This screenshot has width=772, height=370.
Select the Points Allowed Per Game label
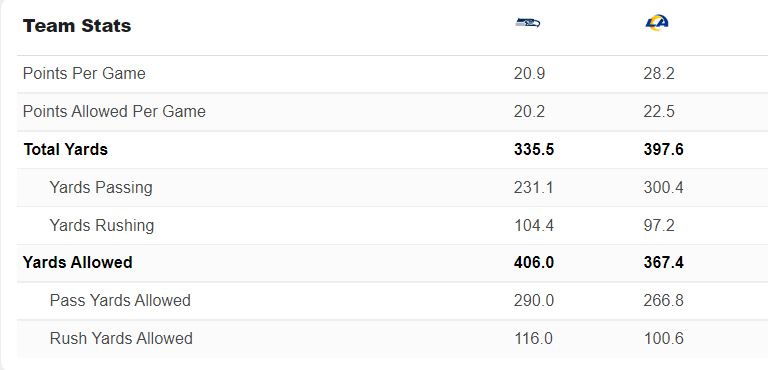click(114, 111)
